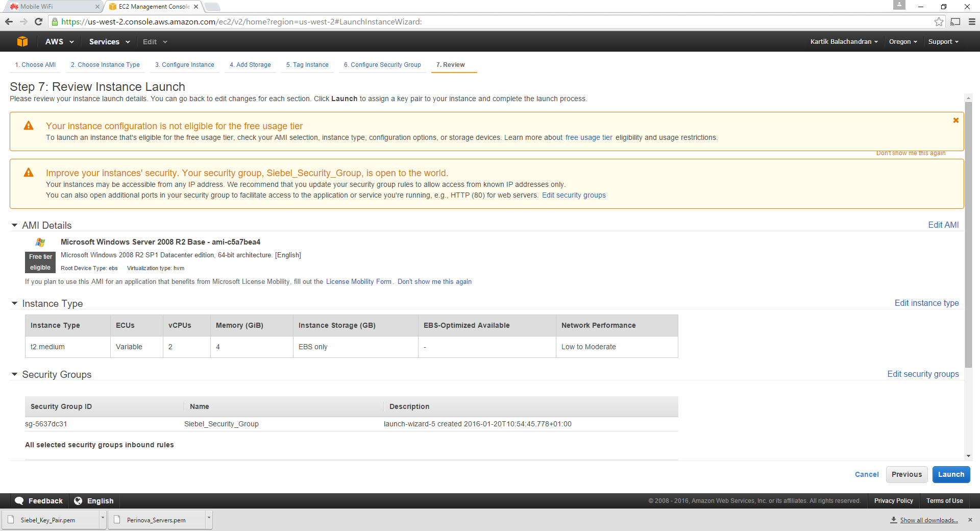This screenshot has height=531, width=980.
Task: Click the browser forward arrow
Action: [x=23, y=21]
